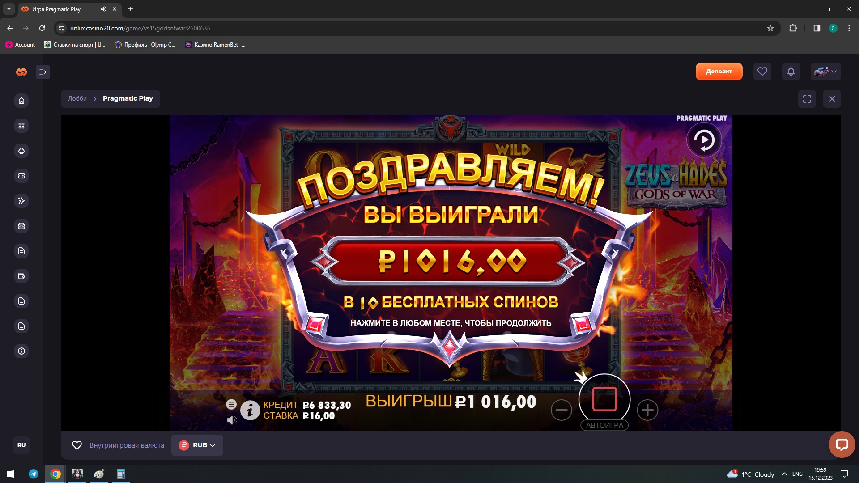Click the weather Cloudy widget

[x=751, y=474]
